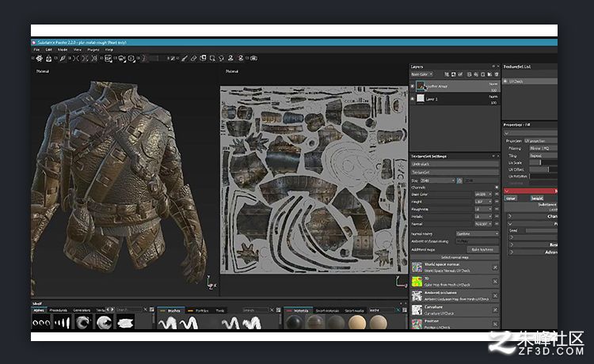Remove the Base Color channel
This screenshot has height=364, width=594.
coord(497,195)
